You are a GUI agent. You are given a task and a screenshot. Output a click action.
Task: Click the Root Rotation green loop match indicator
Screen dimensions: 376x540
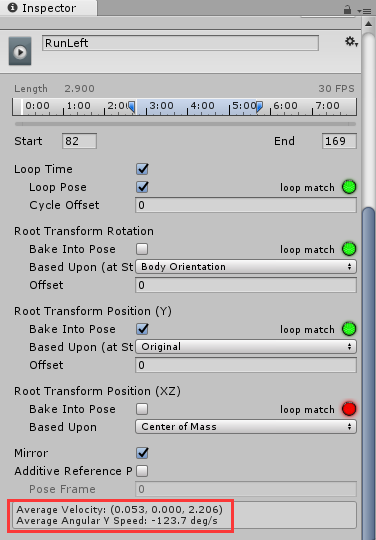(349, 249)
